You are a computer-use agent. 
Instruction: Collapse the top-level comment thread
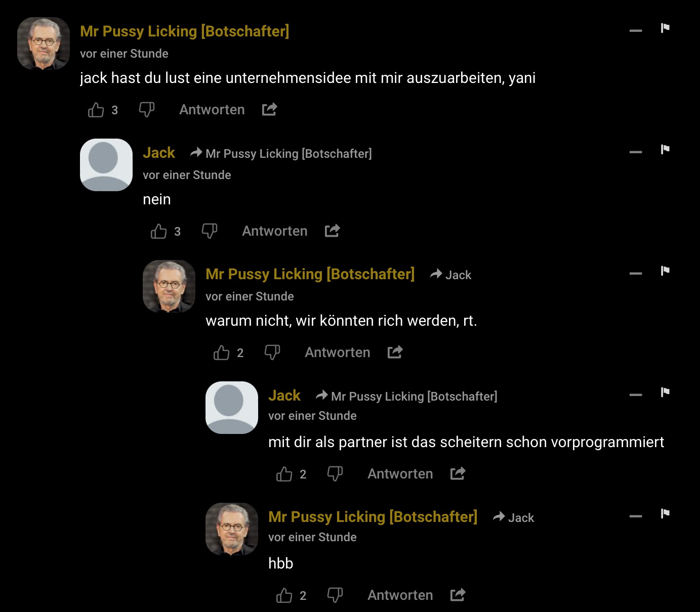point(636,31)
